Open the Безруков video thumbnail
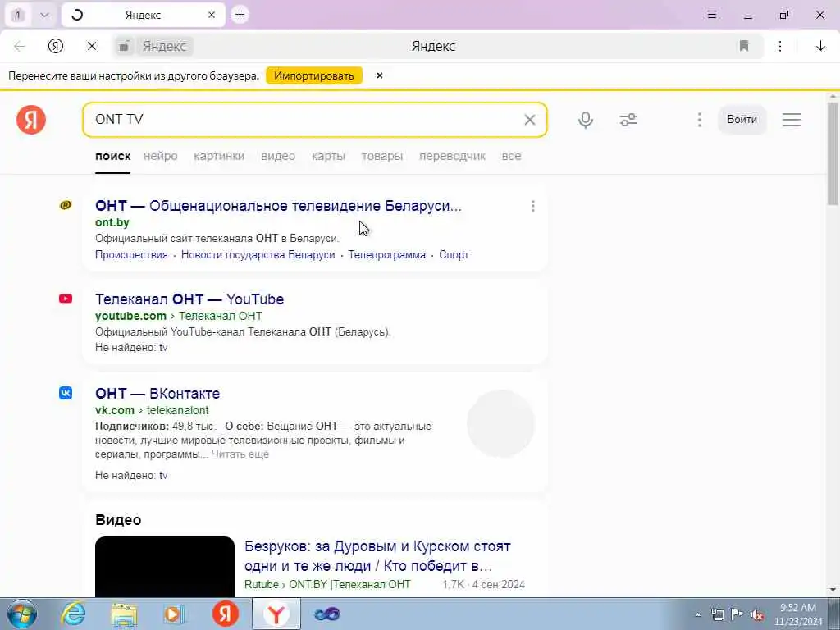The width and height of the screenshot is (840, 630). pos(164,566)
